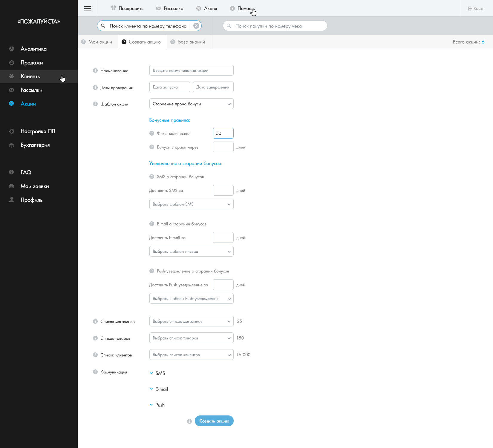Click the help icon beside Фикс. количество
493x448 pixels.
point(152,133)
